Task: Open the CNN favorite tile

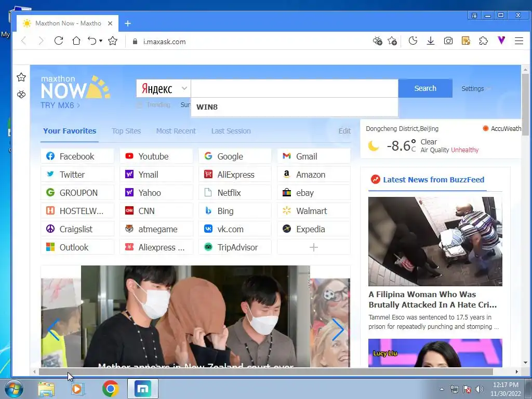Action: tap(156, 211)
